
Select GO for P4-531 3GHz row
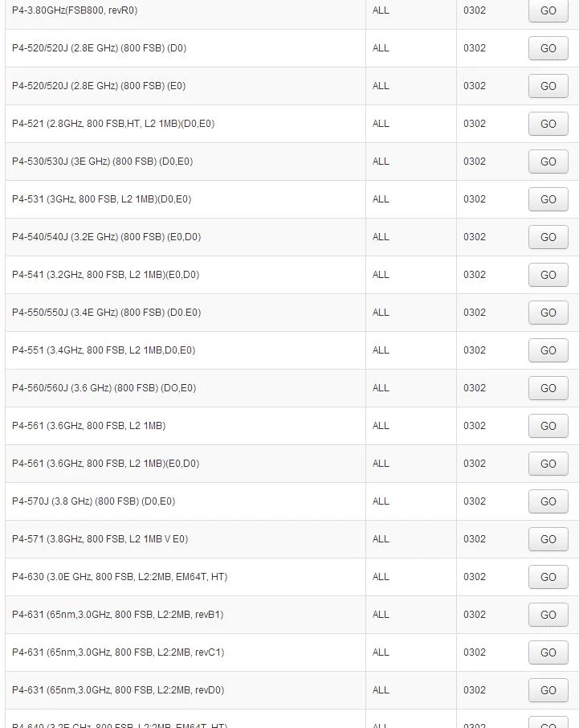click(x=548, y=199)
